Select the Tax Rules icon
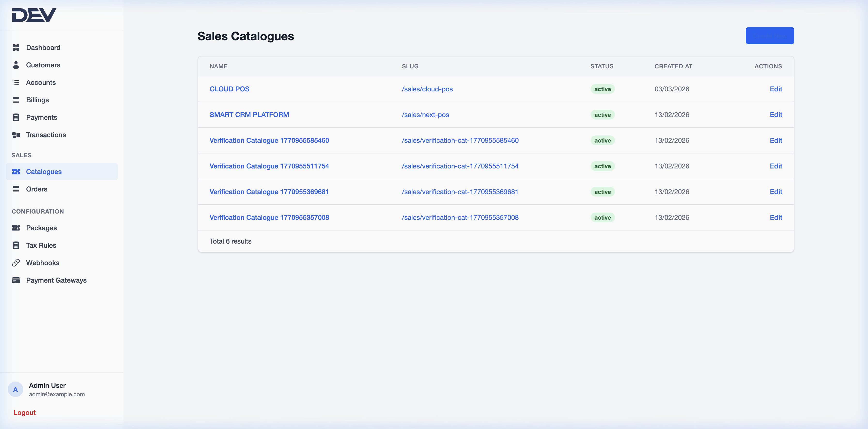Viewport: 868px width, 429px height. point(16,245)
